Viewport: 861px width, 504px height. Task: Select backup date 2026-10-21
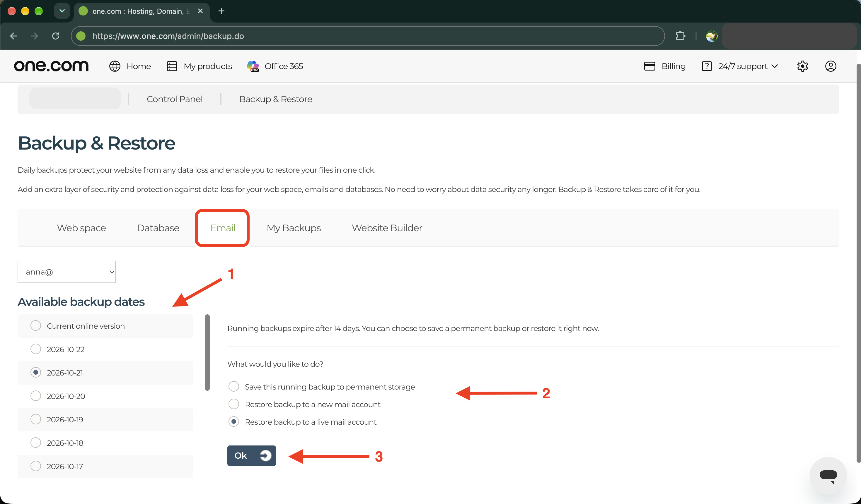click(x=35, y=372)
